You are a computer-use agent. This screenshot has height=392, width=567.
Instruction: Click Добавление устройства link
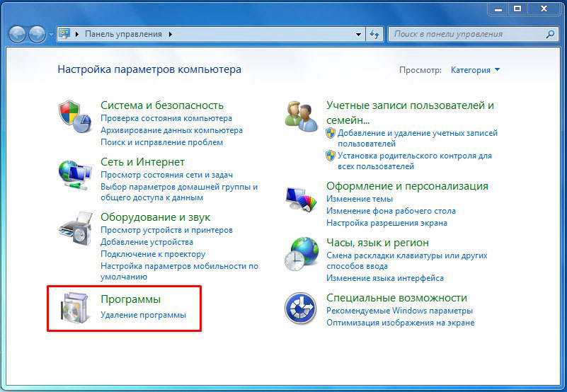click(147, 242)
